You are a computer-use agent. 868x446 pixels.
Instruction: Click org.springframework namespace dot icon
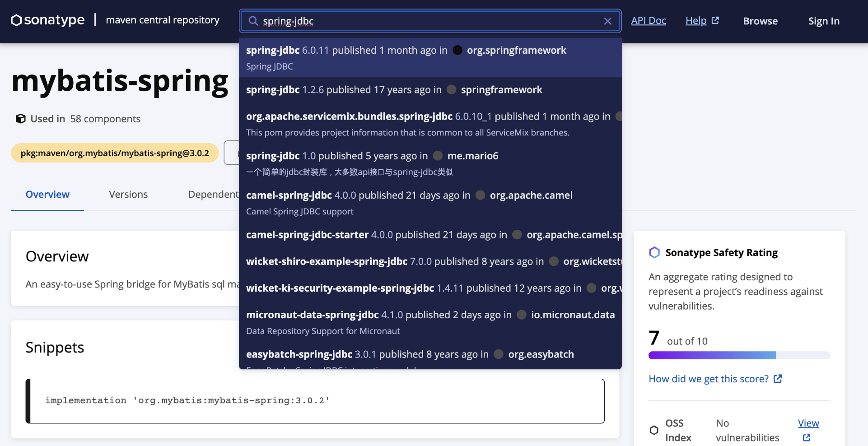pyautogui.click(x=457, y=50)
